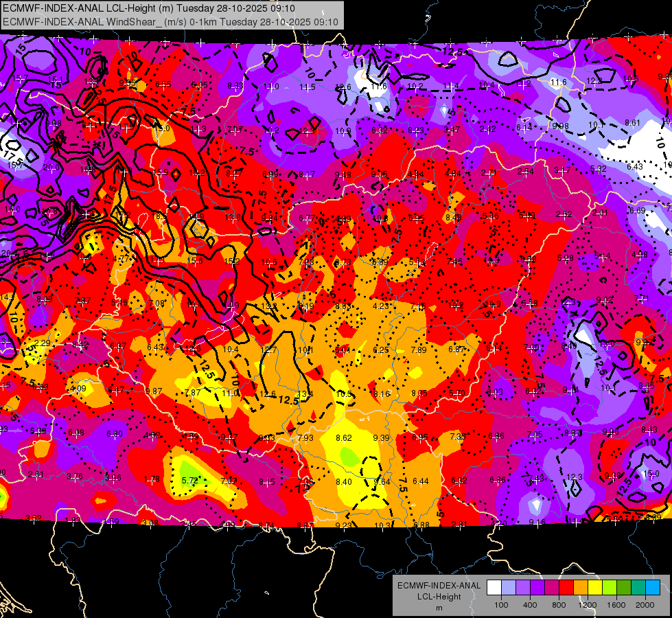Click the grid value 4.23
Viewport: 672px width, 618px height.
(380, 306)
